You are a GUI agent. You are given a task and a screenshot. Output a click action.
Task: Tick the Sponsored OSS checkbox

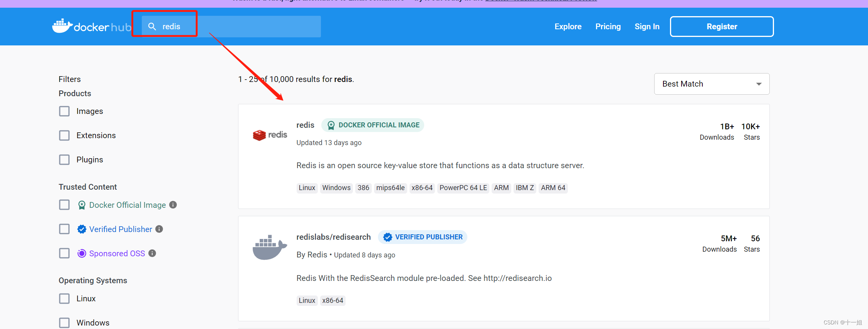click(x=64, y=253)
